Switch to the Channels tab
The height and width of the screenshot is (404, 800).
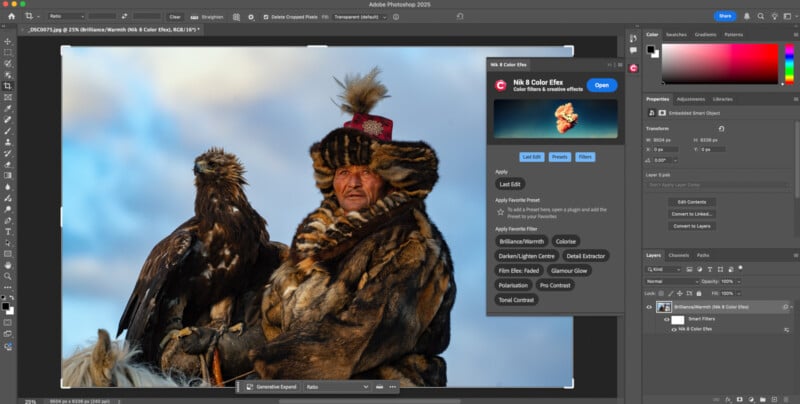click(x=679, y=255)
